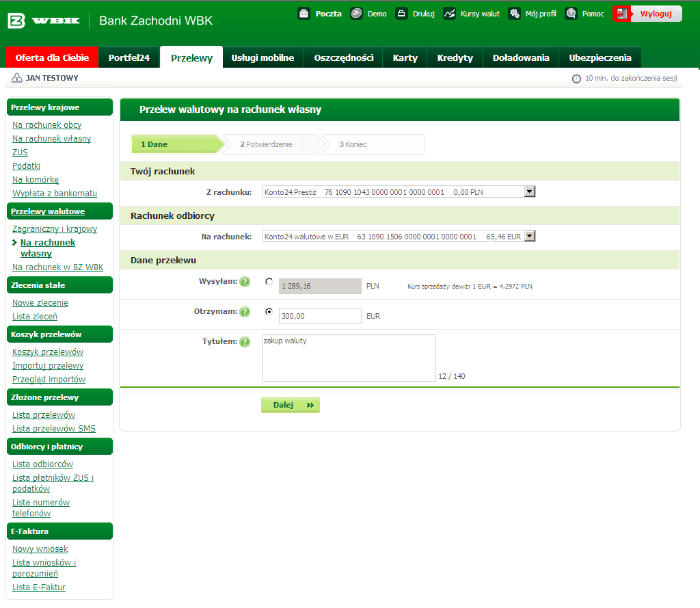Click the Drukuj printer icon

click(401, 14)
